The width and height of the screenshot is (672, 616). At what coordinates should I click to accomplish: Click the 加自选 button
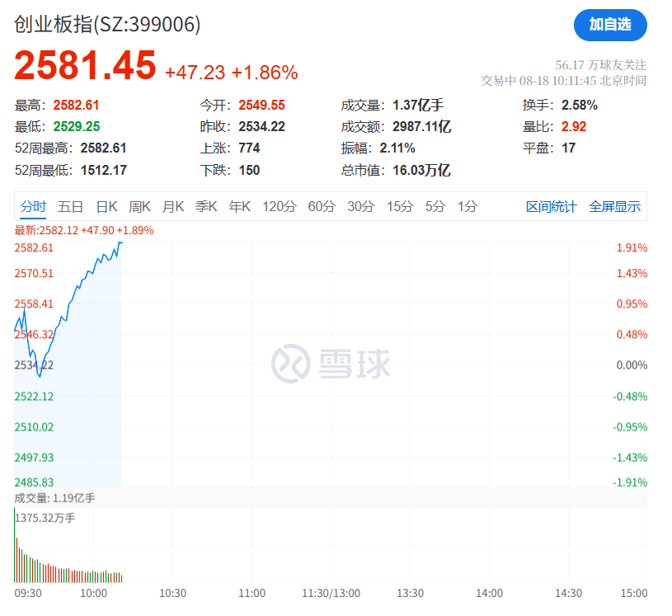tap(610, 25)
